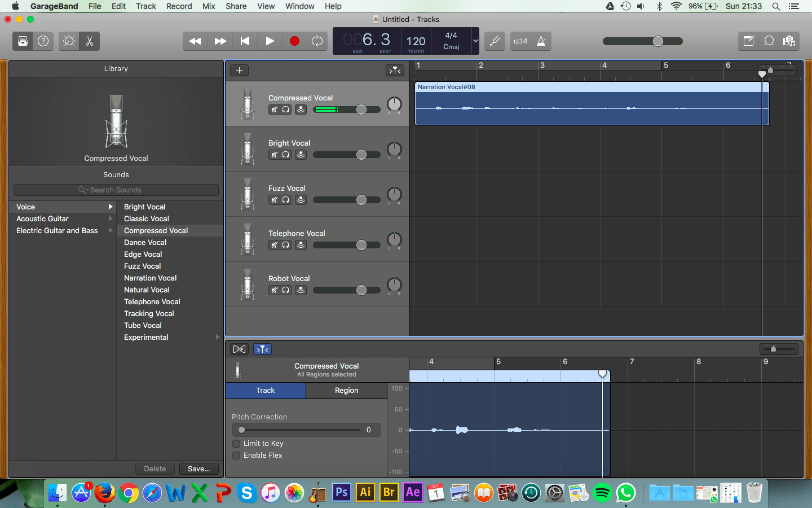Toggle the Catch playhead button in tracks header
This screenshot has width=812, height=508.
(x=395, y=70)
